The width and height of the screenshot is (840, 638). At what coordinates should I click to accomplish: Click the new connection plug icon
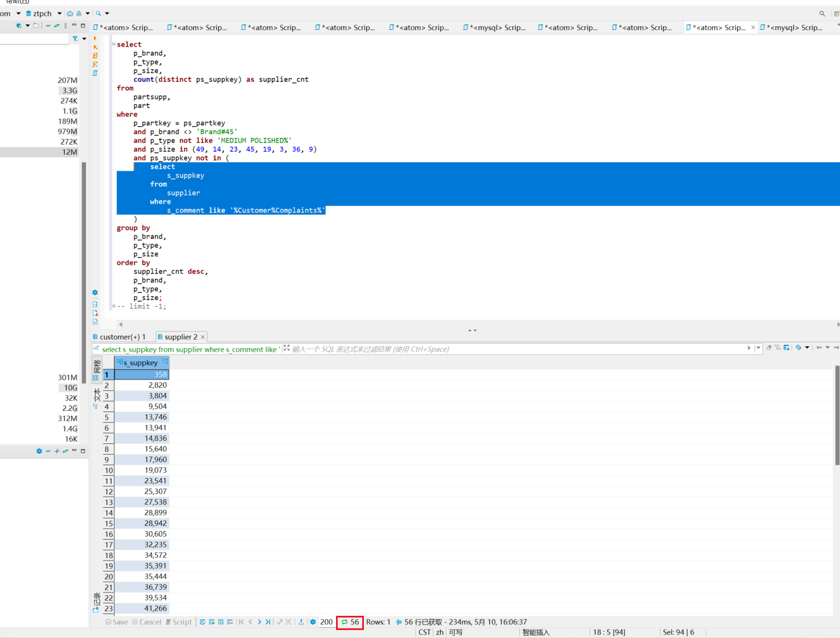pos(19,26)
